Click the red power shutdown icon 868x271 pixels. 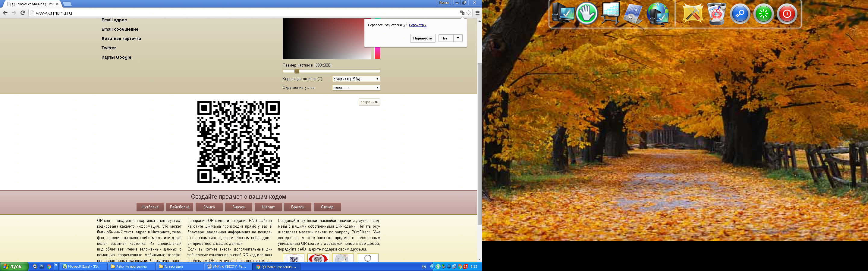click(787, 14)
